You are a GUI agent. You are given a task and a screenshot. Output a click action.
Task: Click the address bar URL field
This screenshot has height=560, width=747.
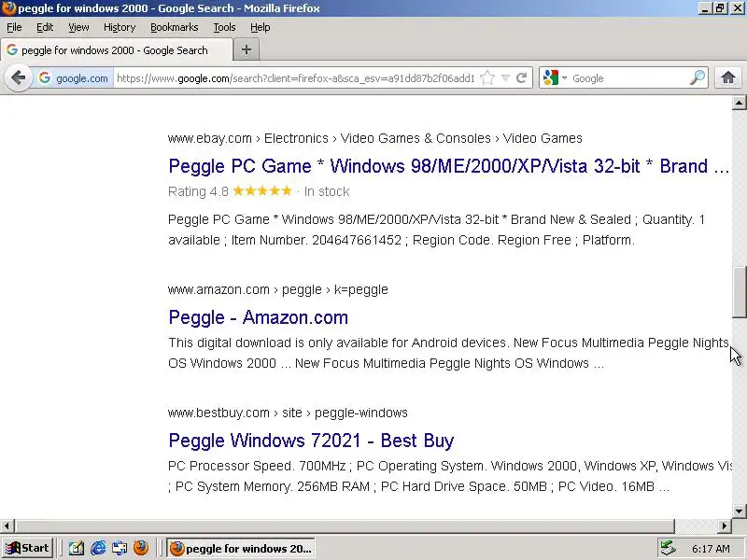pos(295,78)
